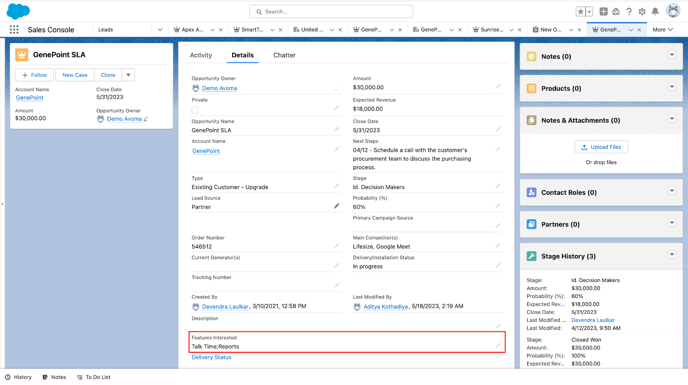Viewport: 688px width, 385px height.
Task: Switch to the Activity tab
Action: (201, 55)
